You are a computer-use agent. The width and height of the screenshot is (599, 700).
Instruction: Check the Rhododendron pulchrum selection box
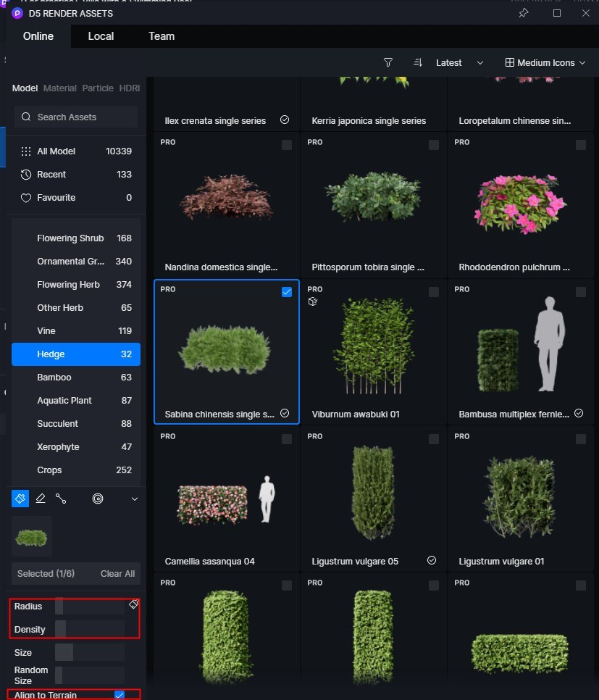pos(581,145)
